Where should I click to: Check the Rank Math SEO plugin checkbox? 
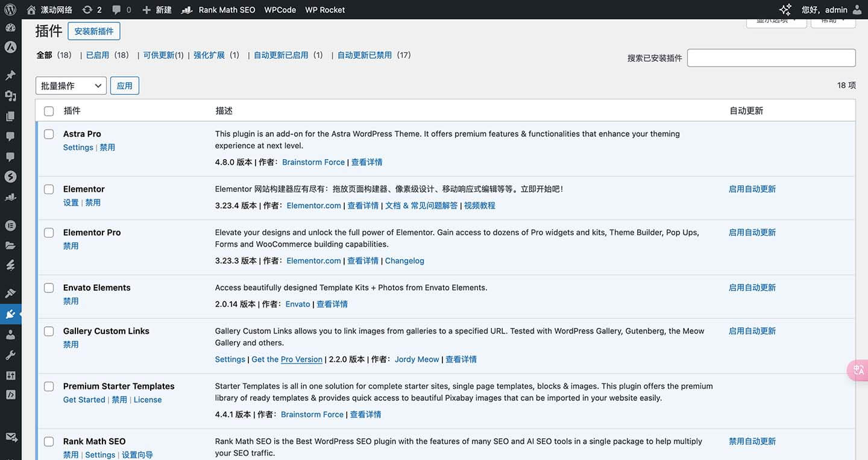pos(49,442)
